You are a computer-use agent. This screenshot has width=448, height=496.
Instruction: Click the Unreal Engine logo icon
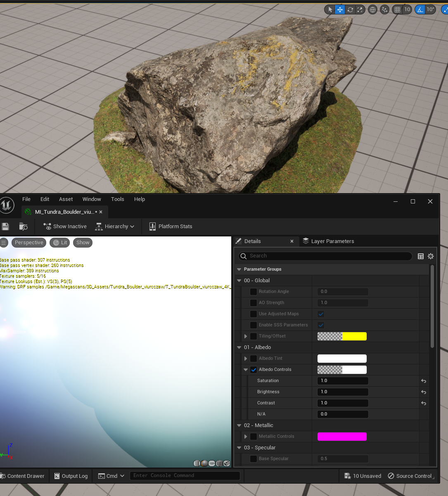pyautogui.click(x=7, y=205)
